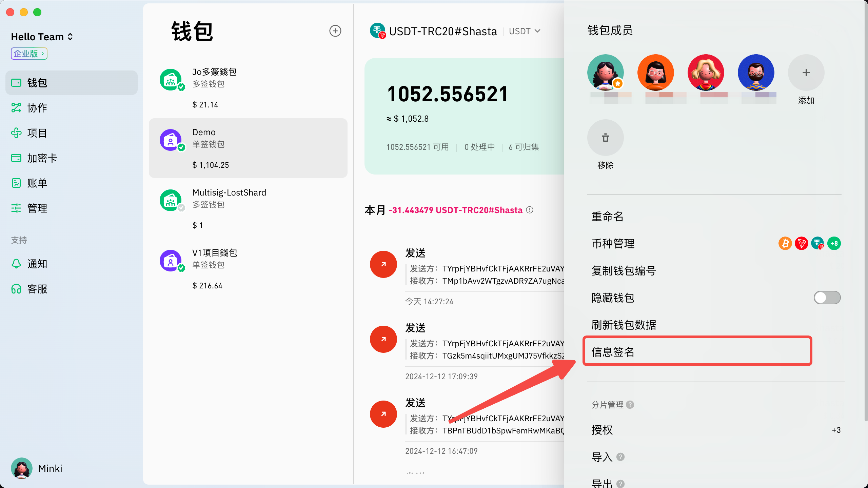Toggle the 隐藏钱包 switch
The image size is (868, 488).
pos(827,298)
